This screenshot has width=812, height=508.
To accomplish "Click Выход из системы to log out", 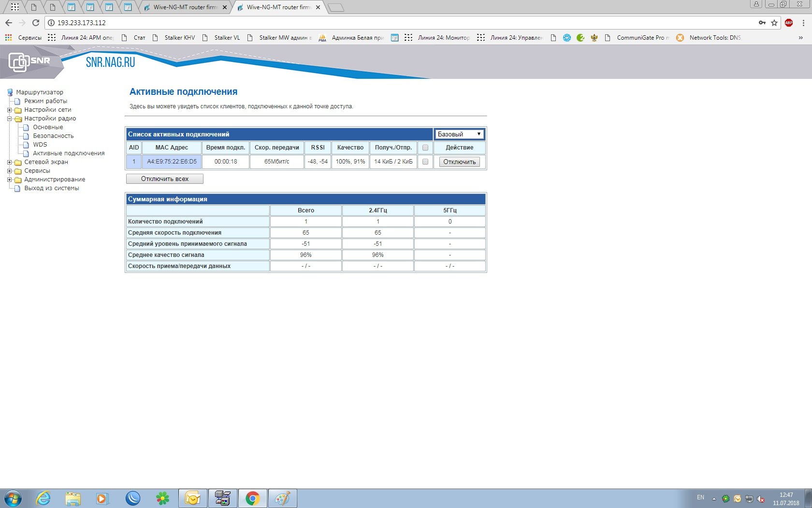I will tap(52, 188).
